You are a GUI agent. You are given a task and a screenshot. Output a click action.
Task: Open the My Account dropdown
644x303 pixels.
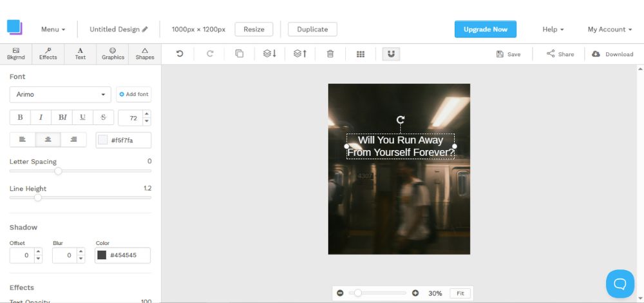click(609, 30)
